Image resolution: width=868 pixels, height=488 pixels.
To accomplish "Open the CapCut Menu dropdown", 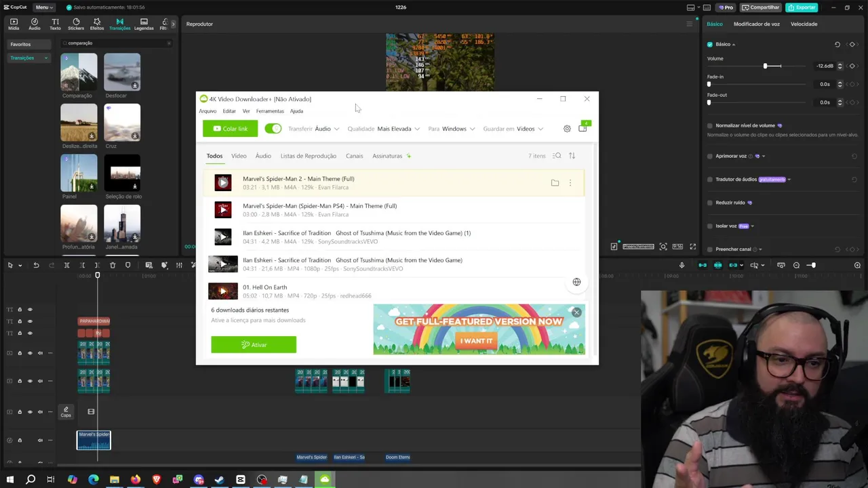I will [x=43, y=7].
